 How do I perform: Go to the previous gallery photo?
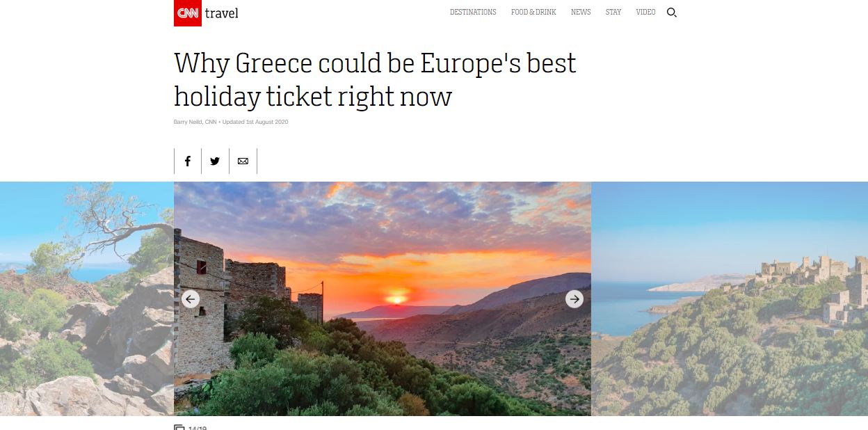point(191,299)
